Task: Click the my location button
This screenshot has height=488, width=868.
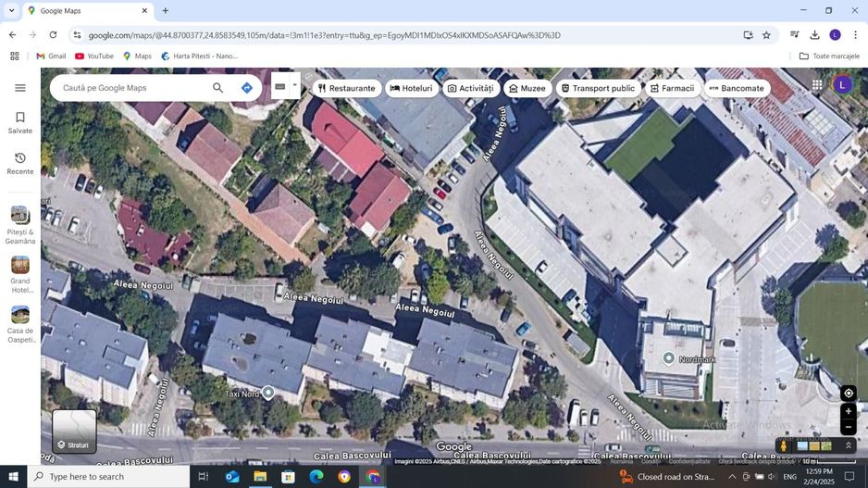Action: coord(848,394)
